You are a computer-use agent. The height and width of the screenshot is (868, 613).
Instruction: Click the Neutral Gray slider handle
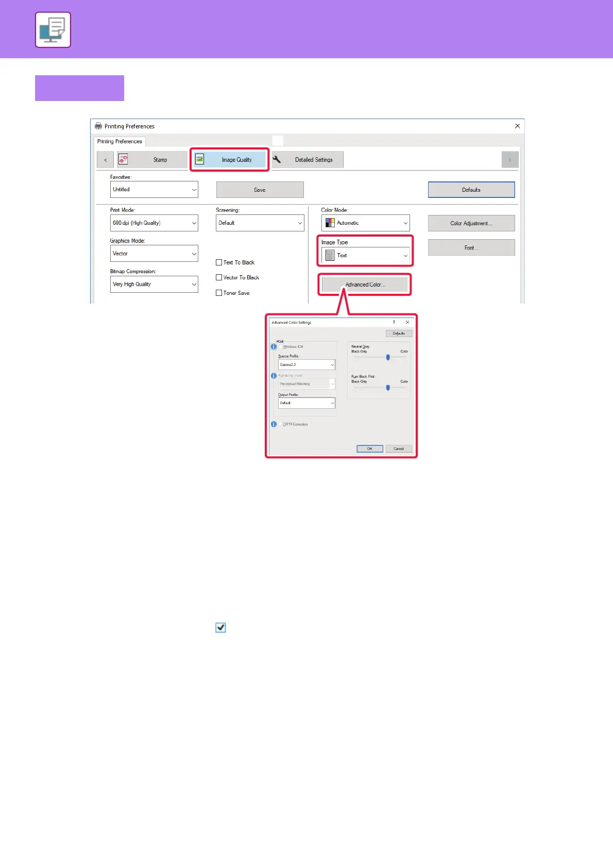pos(388,357)
